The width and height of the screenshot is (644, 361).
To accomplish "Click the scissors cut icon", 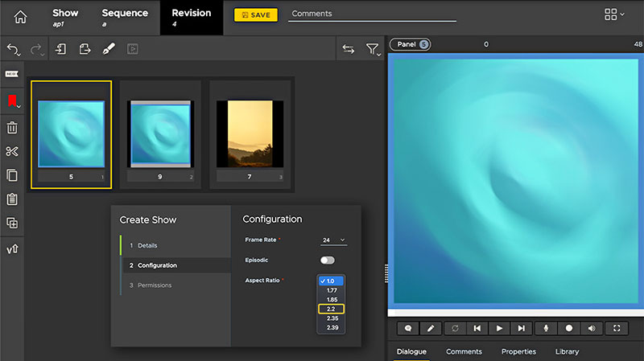I will coord(12,151).
